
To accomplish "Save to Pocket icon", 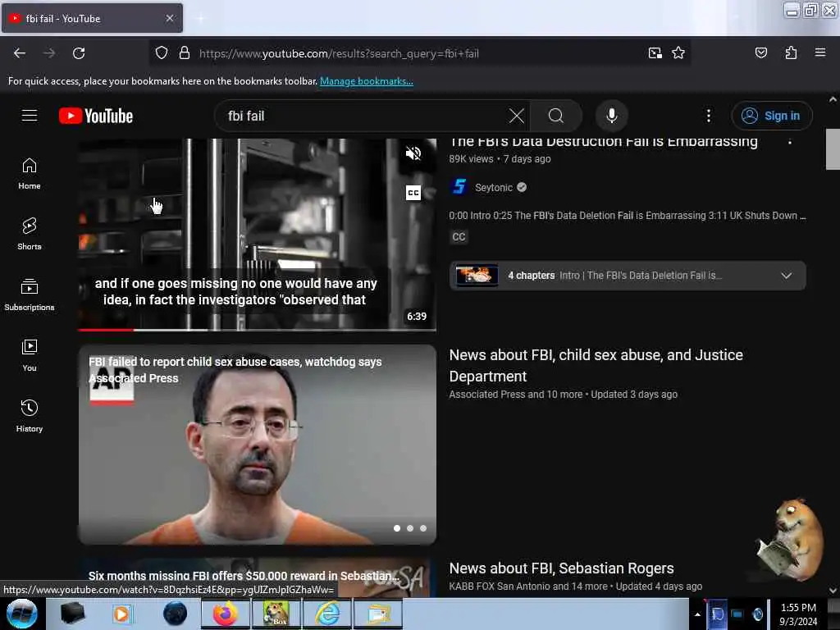I will pos(760,53).
